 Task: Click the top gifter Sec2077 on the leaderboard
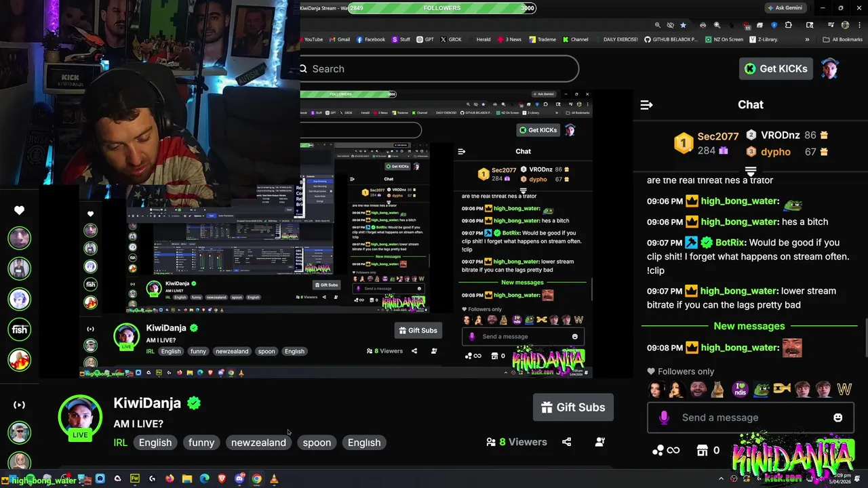(717, 136)
